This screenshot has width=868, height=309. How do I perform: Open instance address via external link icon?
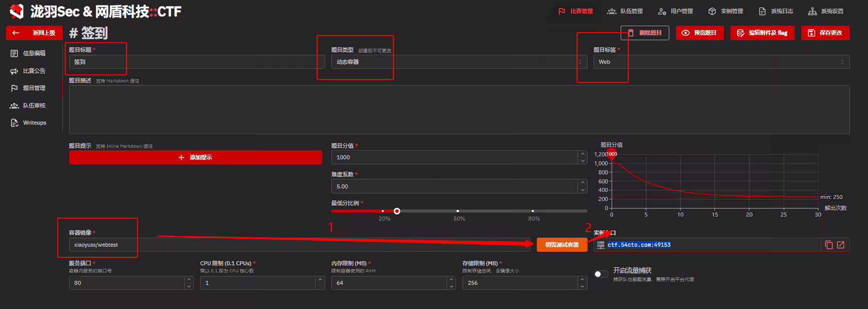pos(841,245)
